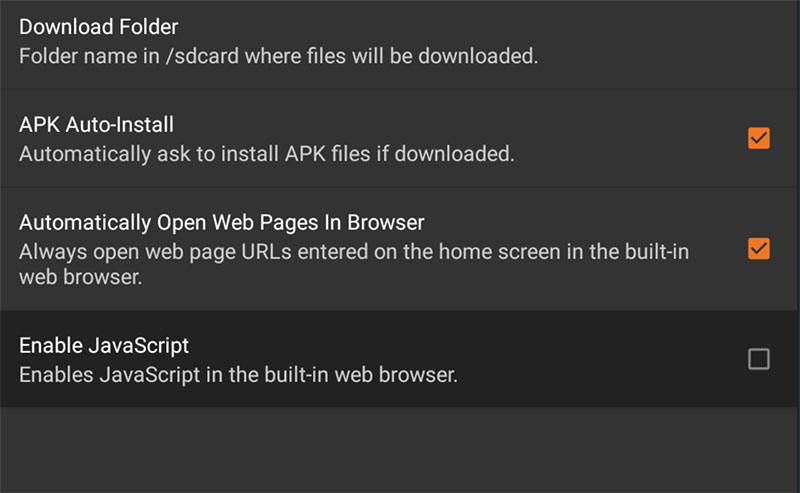This screenshot has height=493, width=800.
Task: Select the highlighted Enable JavaScript row
Action: pos(400,359)
